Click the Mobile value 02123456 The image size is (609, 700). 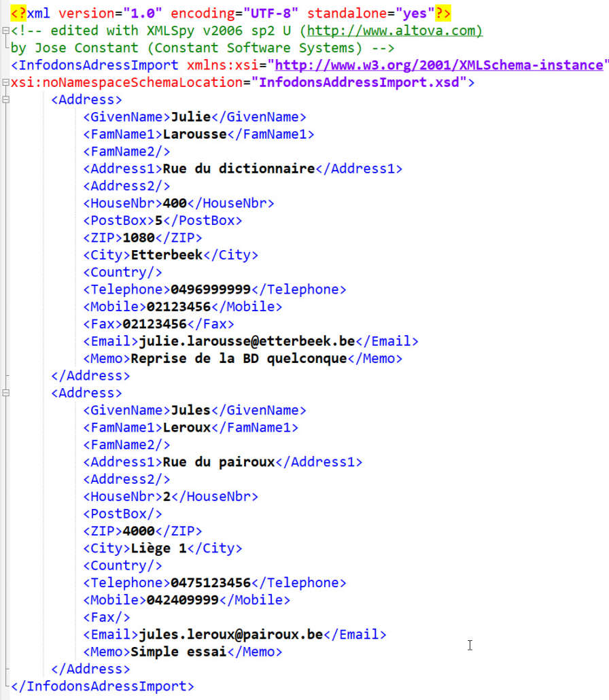coord(179,307)
